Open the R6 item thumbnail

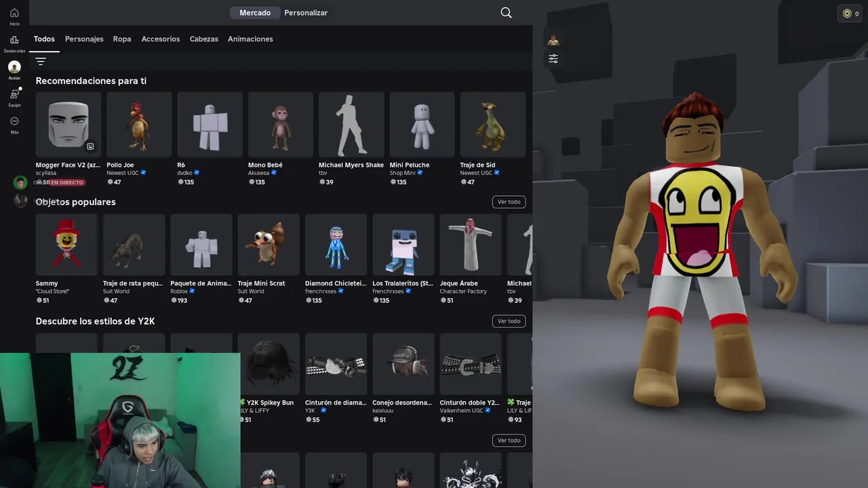210,125
